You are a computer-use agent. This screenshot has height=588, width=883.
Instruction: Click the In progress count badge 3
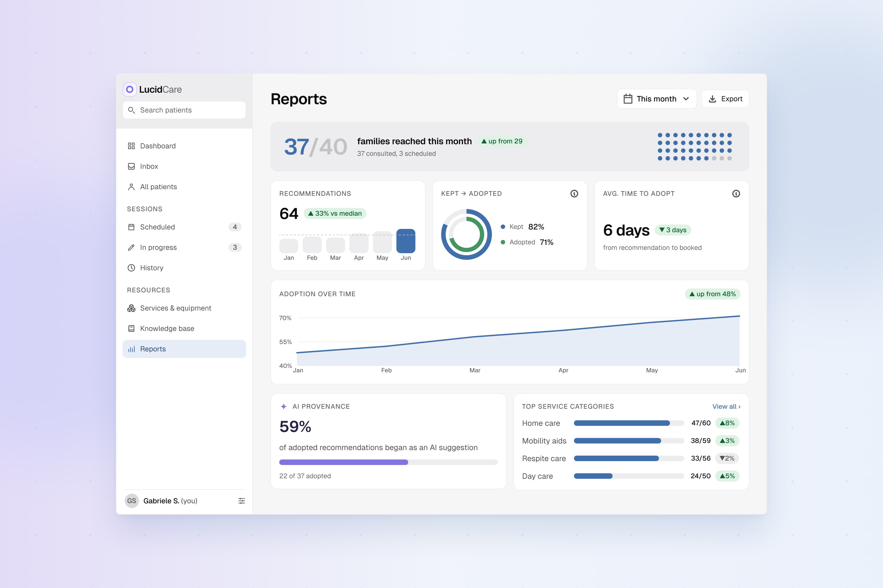tap(235, 247)
